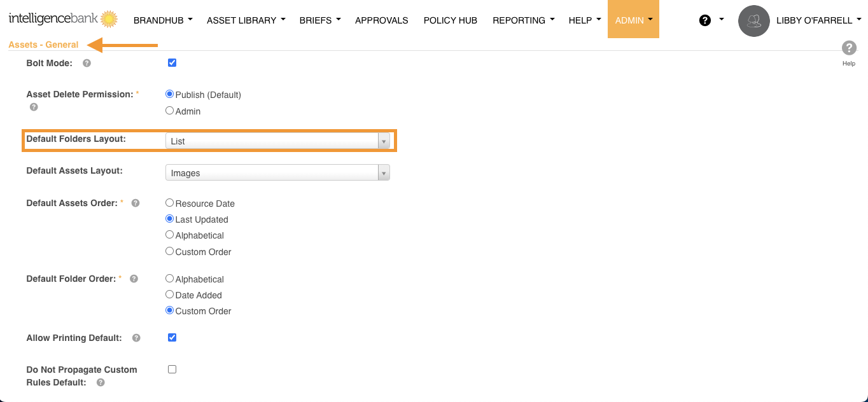Image resolution: width=868 pixels, height=402 pixels.
Task: Click the Default Folder Order info icon
Action: (x=134, y=279)
